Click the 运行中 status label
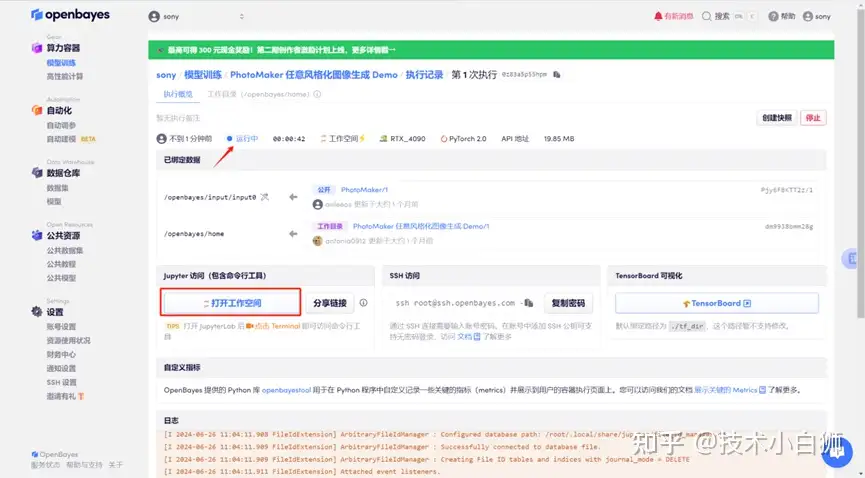This screenshot has width=865, height=478. [247, 139]
